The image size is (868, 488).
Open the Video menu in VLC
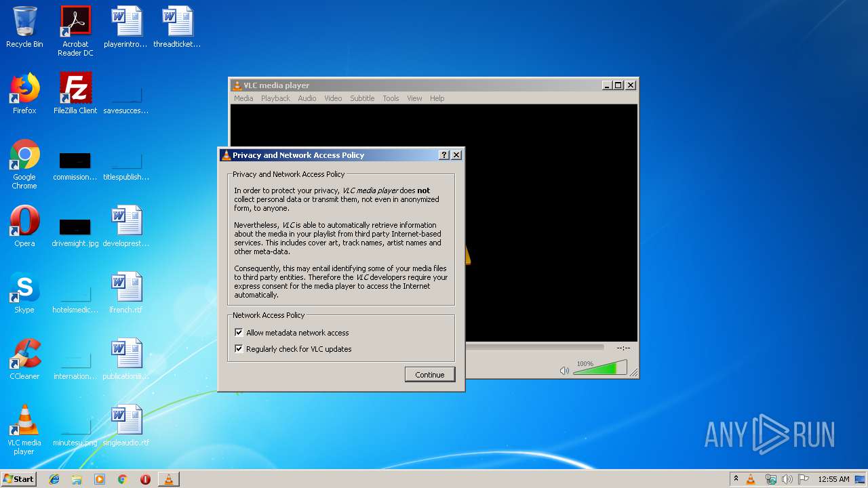[333, 98]
